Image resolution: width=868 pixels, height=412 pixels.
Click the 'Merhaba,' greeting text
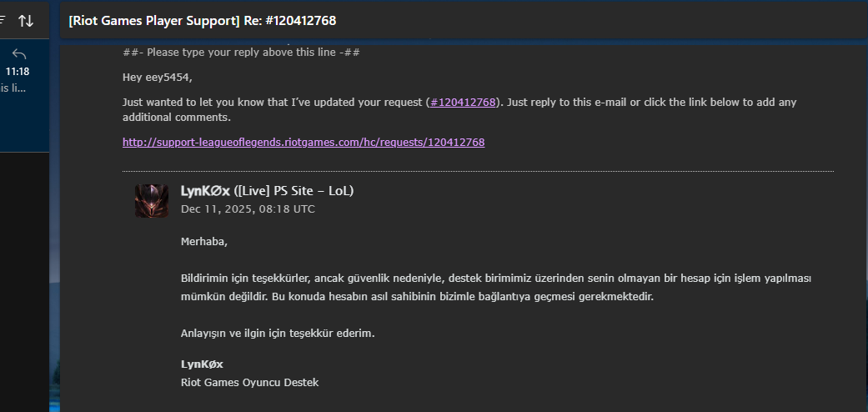[x=204, y=241]
